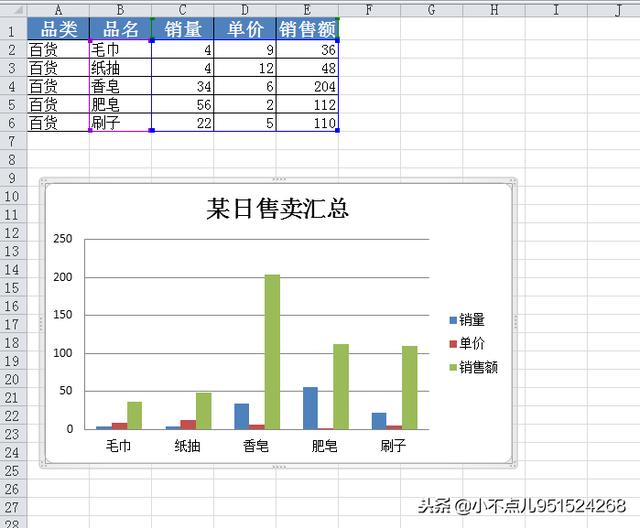This screenshot has width=640, height=528.
Task: Click the 单价 legend entry
Action: (467, 343)
